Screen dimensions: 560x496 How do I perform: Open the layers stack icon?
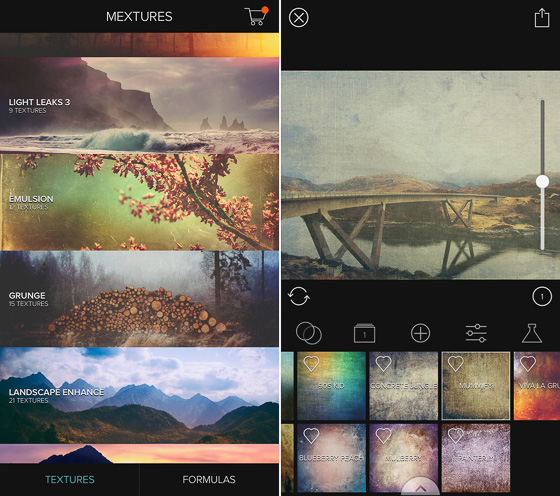pyautogui.click(x=364, y=333)
